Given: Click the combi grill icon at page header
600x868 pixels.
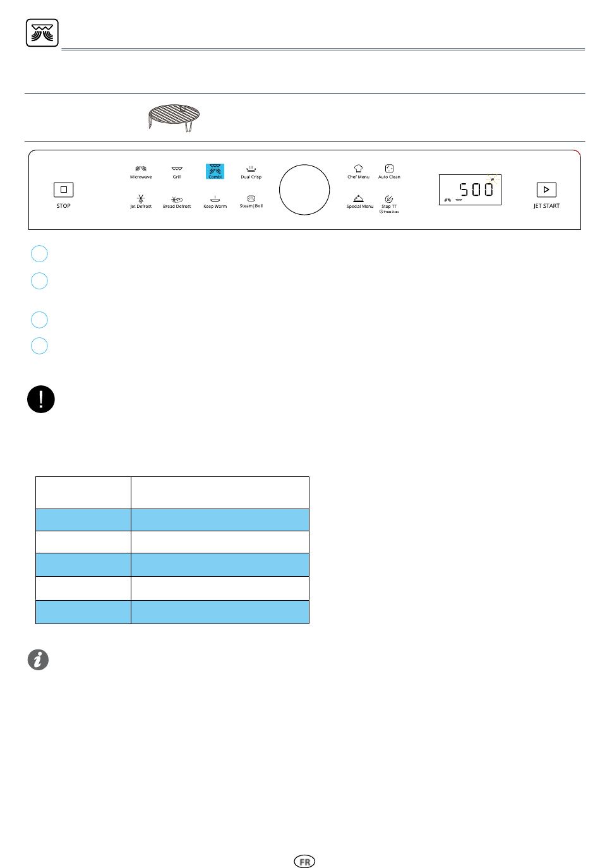Looking at the screenshot, I should (x=42, y=33).
